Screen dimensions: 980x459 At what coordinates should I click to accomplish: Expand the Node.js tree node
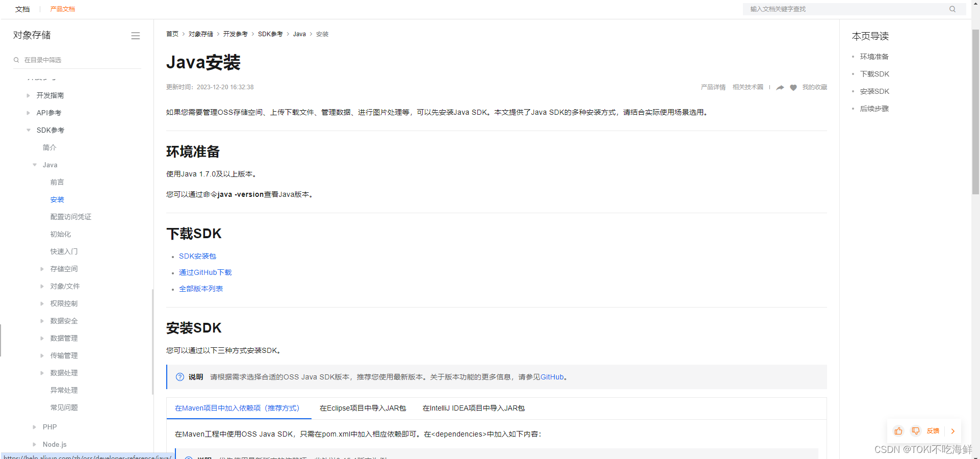pos(34,444)
